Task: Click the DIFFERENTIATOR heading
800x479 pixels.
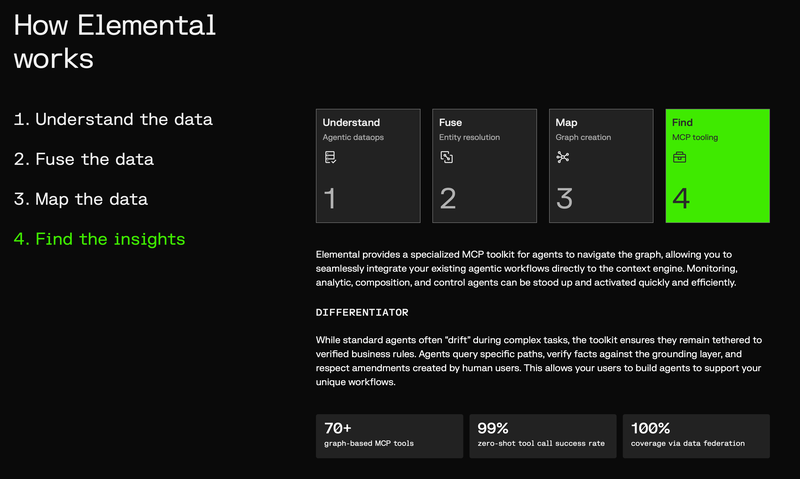Action: click(x=362, y=312)
